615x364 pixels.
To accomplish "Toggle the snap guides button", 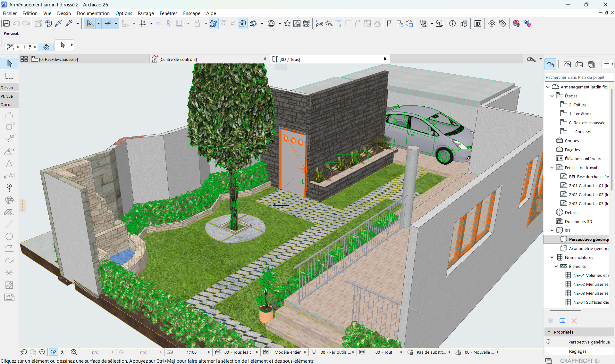I will 108,23.
